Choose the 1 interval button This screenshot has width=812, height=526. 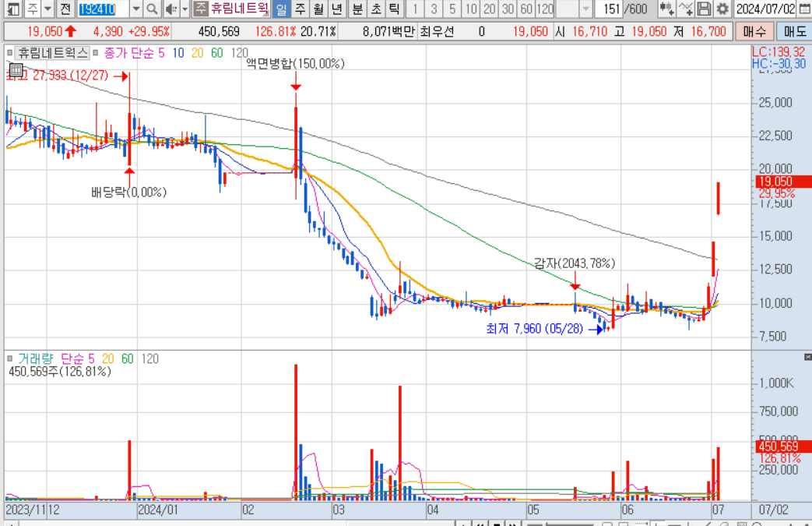pyautogui.click(x=414, y=9)
